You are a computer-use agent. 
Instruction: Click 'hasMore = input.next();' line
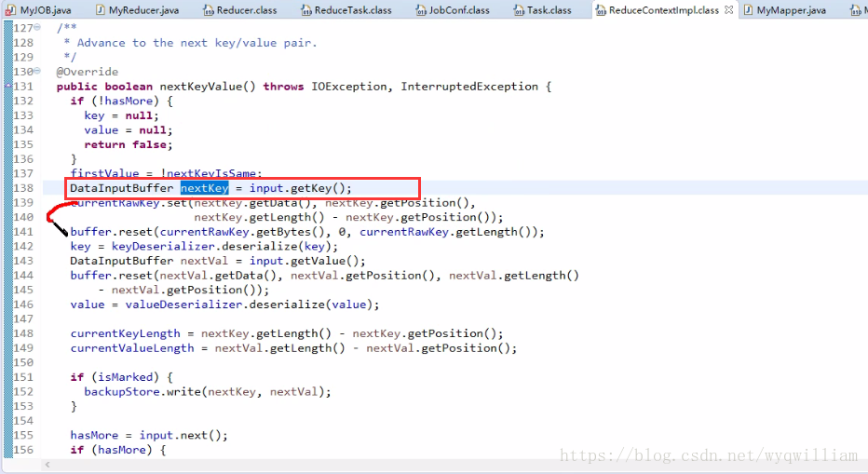coord(149,435)
